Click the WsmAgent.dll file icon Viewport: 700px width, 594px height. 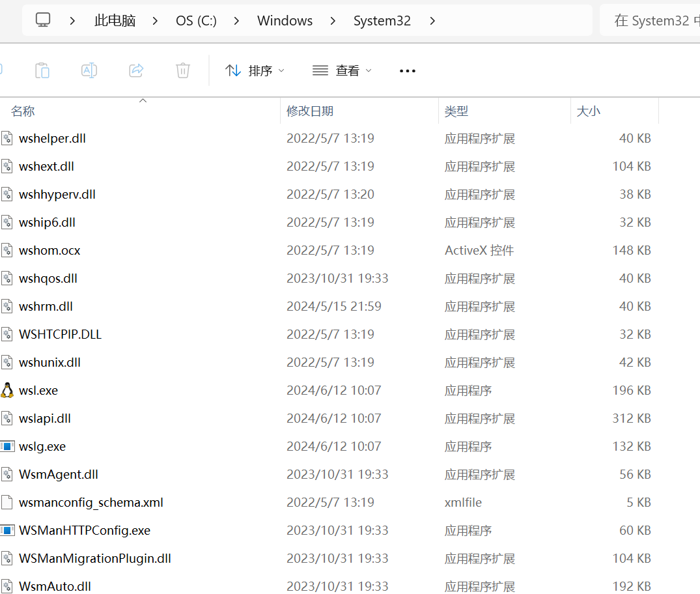[x=7, y=474]
